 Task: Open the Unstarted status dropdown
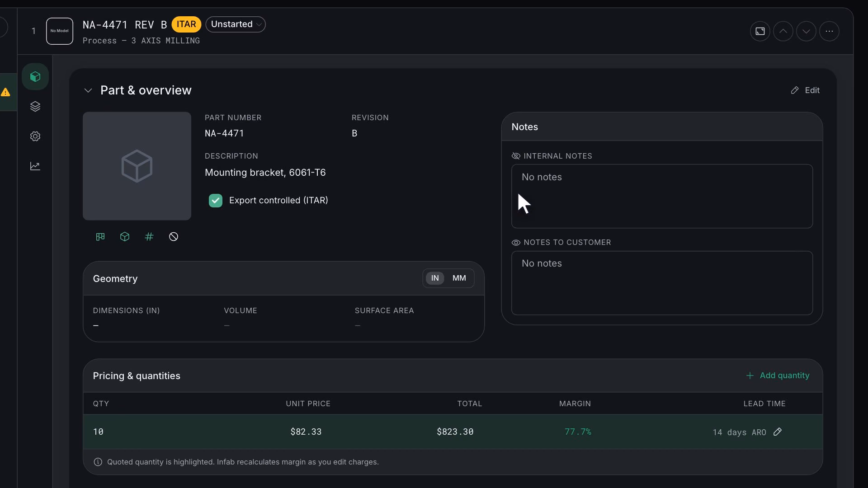236,24
